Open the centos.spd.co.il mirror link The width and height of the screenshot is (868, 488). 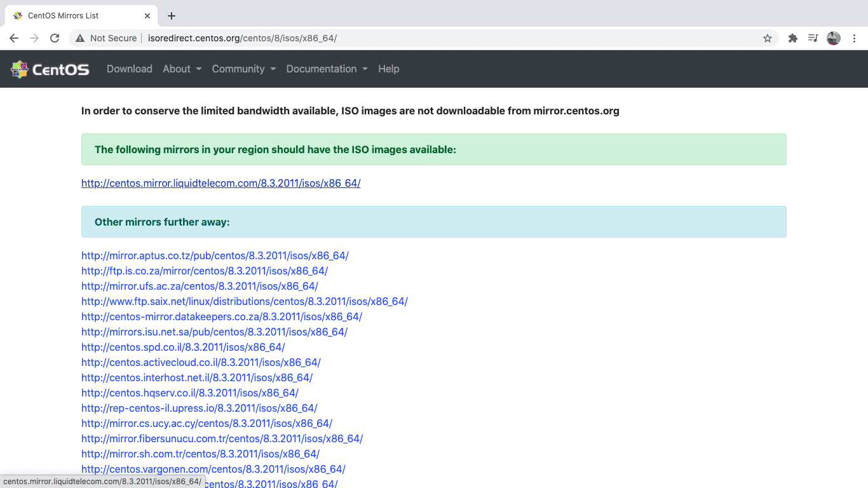coord(183,347)
